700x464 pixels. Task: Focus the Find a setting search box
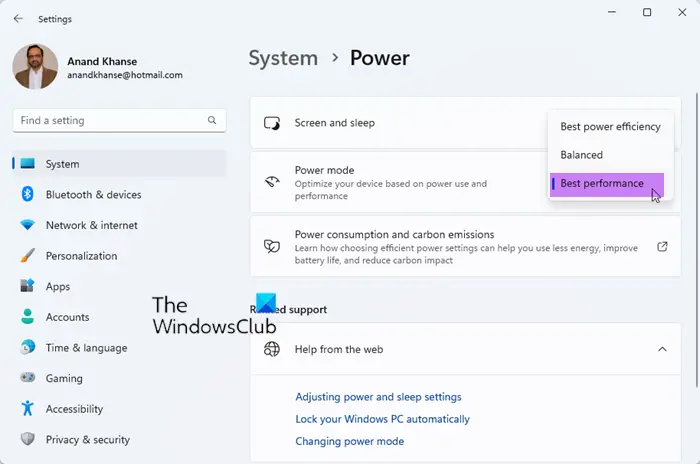click(x=119, y=120)
